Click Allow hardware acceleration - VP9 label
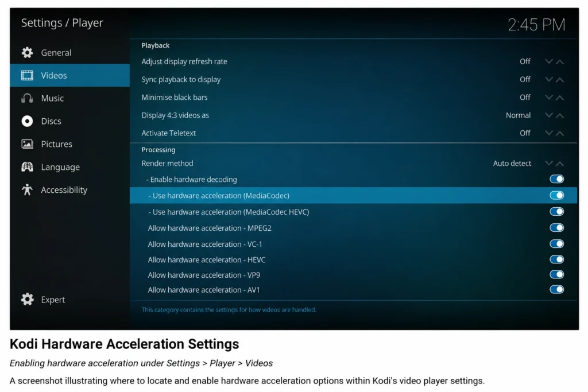 204,275
